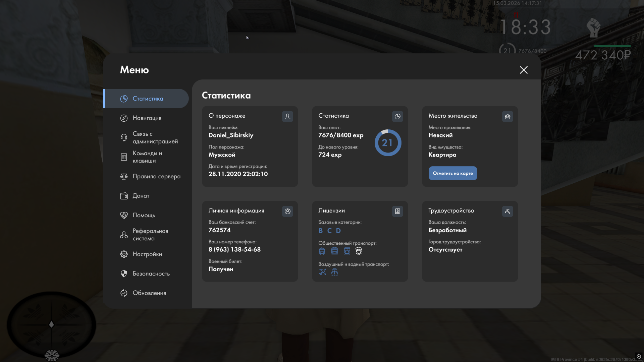Viewport: 644px width, 362px height.
Task: Select the Донат menu item
Action: [141, 196]
